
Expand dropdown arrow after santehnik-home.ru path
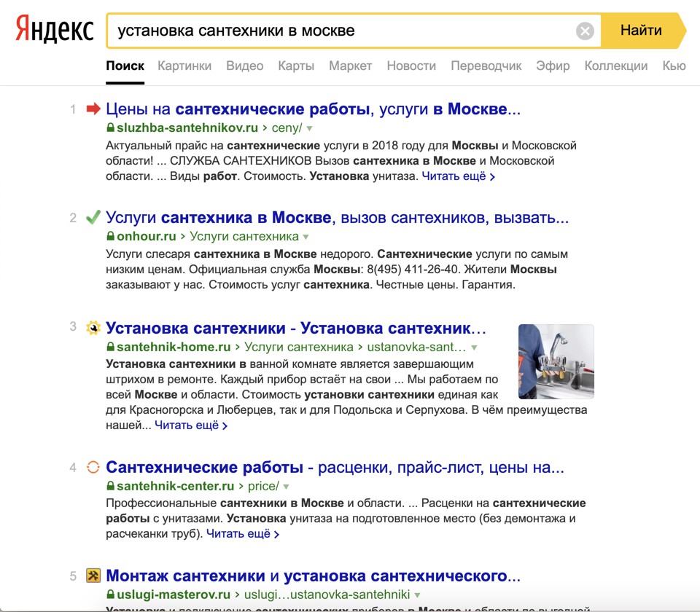[474, 348]
